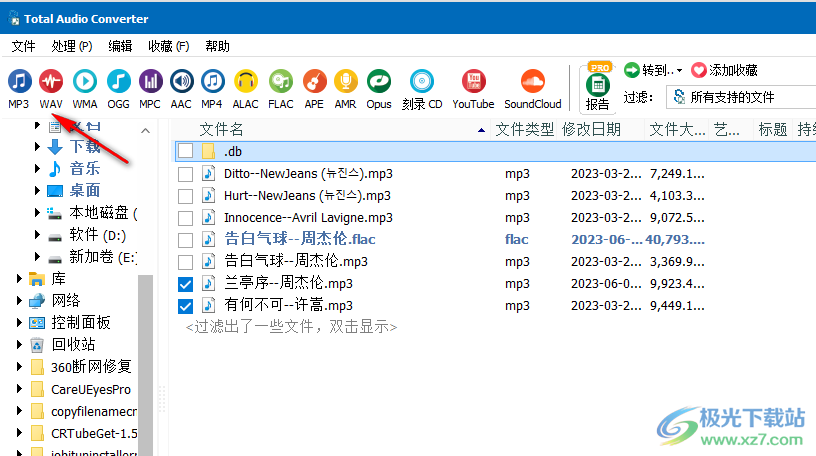Open the 帮助 menu
The height and width of the screenshot is (456, 816).
218,46
